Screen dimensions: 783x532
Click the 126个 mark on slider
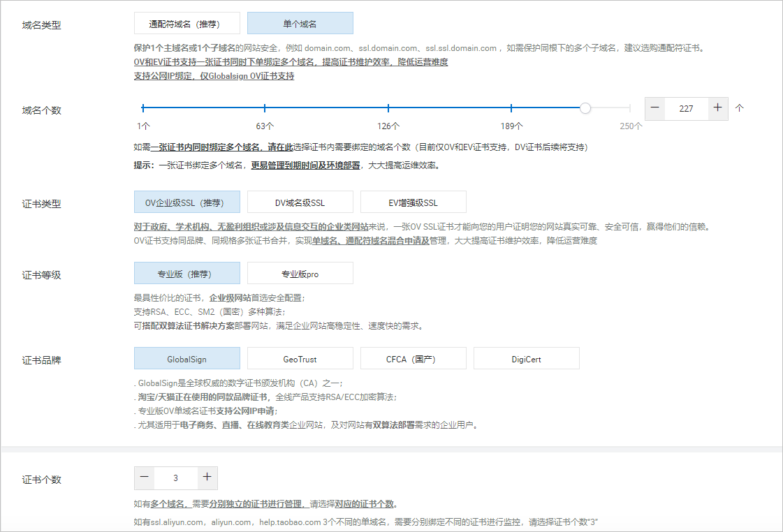[388, 108]
